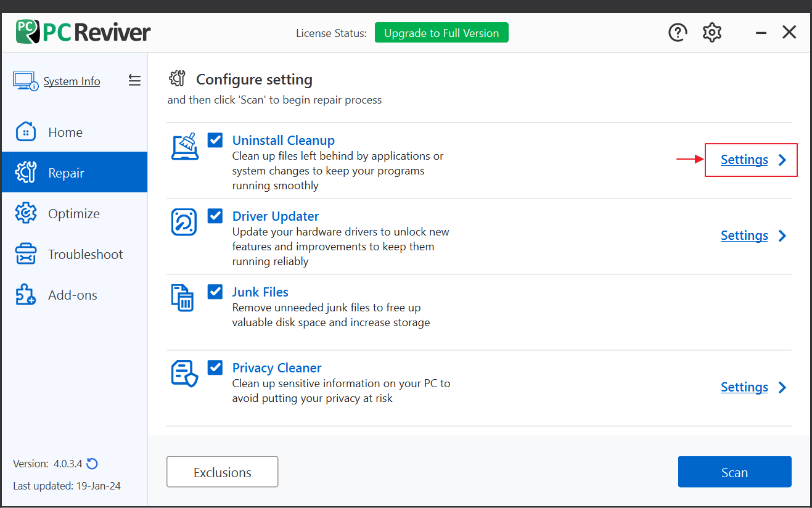Collapse sidebar with hamburger menu icon

coord(134,80)
